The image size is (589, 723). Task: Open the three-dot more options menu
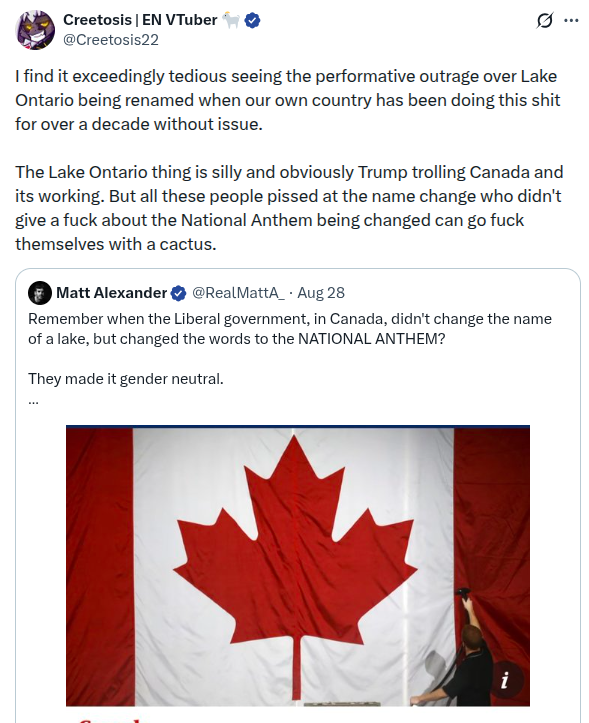tap(571, 21)
